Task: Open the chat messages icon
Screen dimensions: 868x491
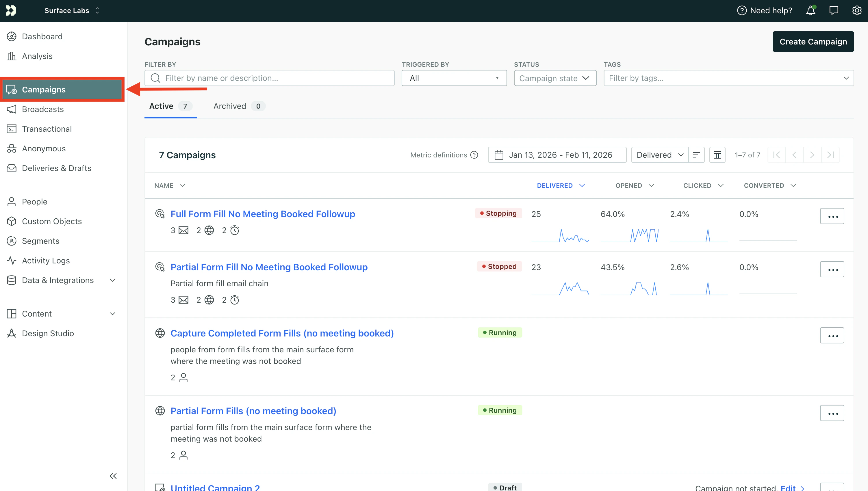Action: pos(834,10)
